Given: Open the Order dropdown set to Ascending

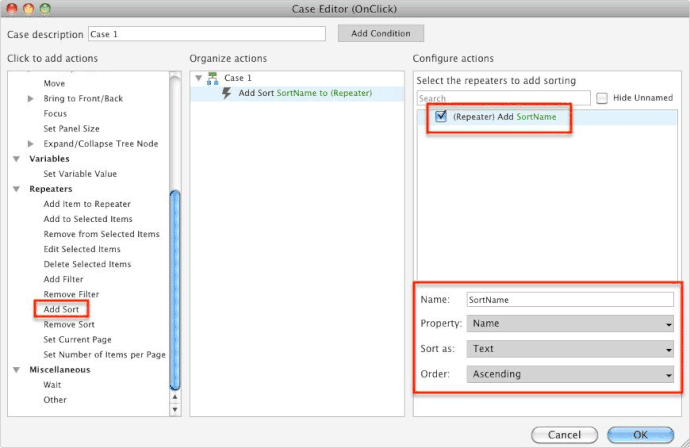Looking at the screenshot, I should point(570,375).
